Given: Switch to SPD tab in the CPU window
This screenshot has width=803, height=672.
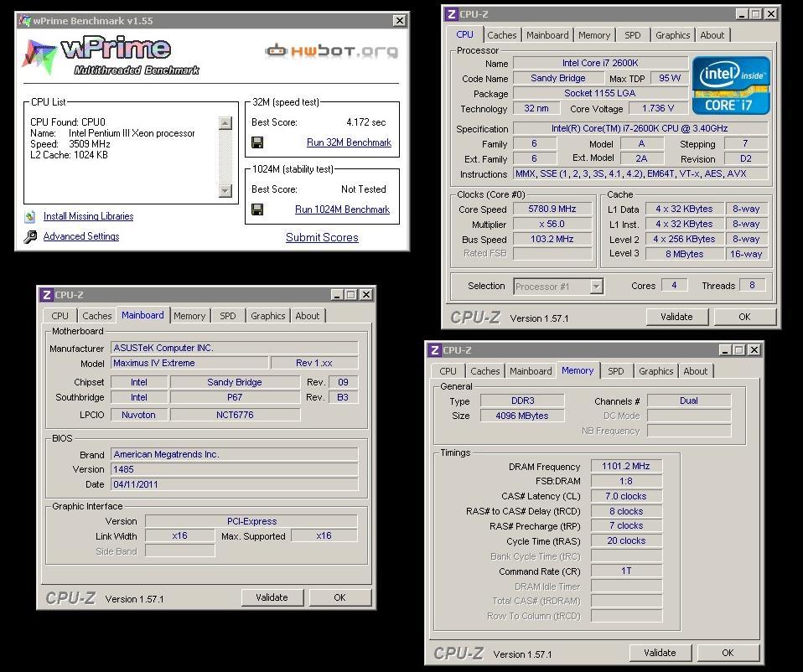Looking at the screenshot, I should click(633, 35).
